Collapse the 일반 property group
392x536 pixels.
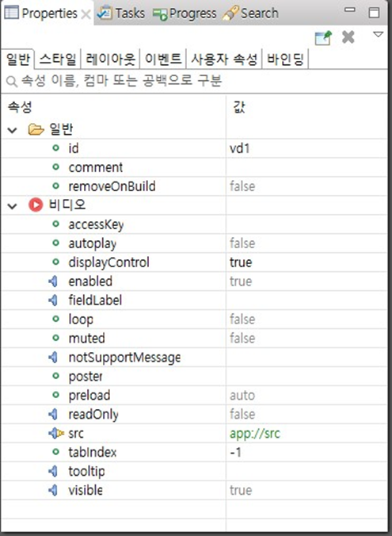[x=13, y=130]
